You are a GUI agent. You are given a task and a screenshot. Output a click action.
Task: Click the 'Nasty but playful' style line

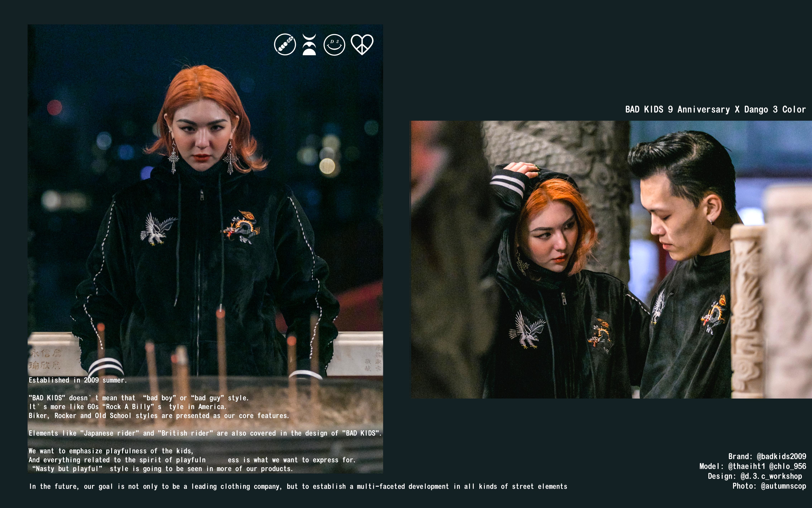[162, 469]
